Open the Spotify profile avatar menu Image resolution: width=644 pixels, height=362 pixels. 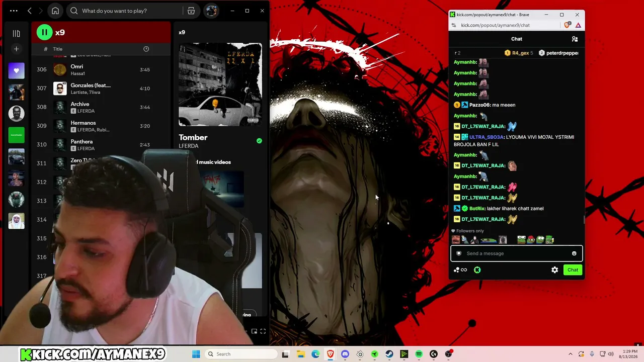pos(211,11)
